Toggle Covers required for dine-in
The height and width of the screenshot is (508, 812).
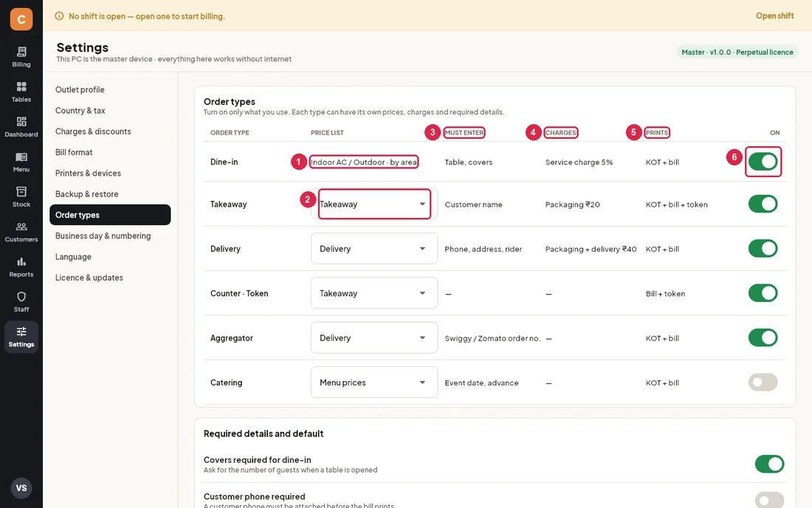tap(769, 464)
